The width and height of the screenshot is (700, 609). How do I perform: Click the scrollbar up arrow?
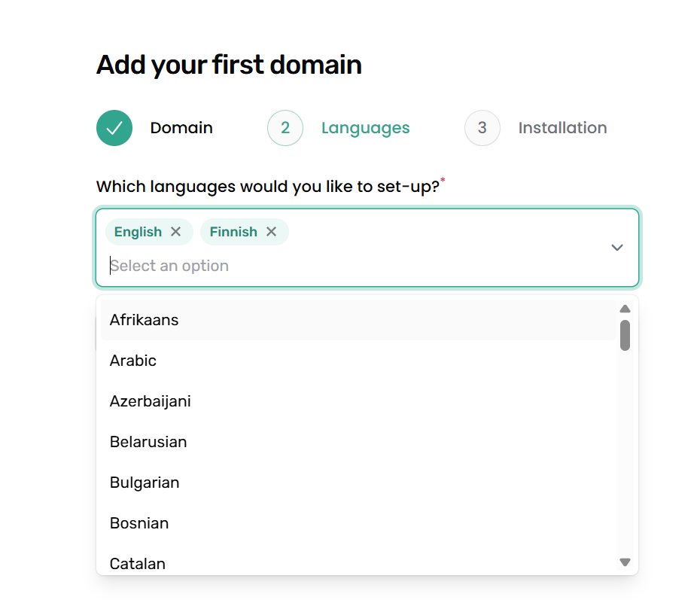pos(625,309)
